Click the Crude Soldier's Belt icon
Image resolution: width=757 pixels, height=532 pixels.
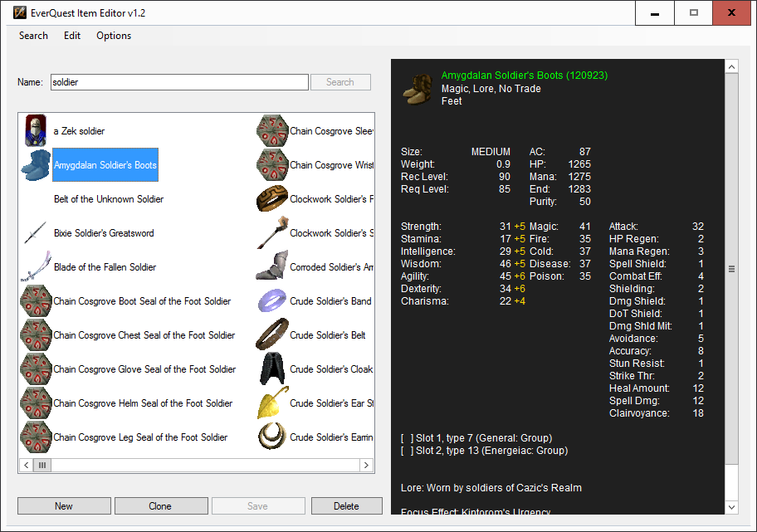(x=272, y=334)
